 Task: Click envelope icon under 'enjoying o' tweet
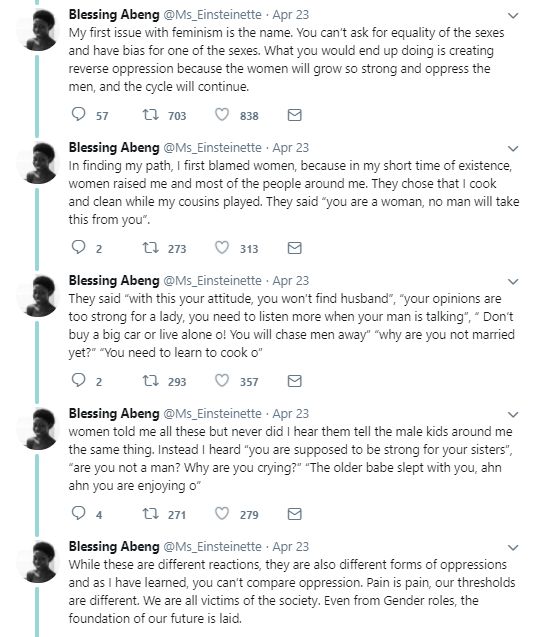click(x=294, y=514)
